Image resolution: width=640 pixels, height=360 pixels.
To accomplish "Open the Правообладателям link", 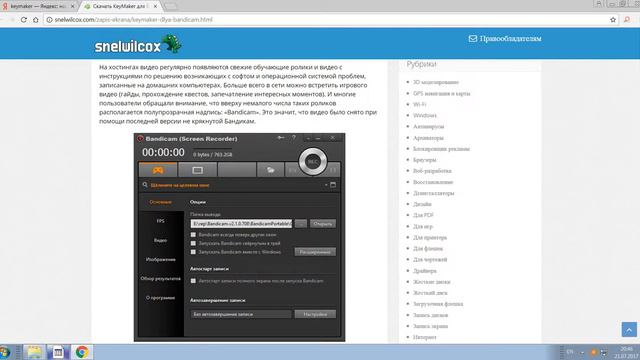I will pyautogui.click(x=511, y=38).
